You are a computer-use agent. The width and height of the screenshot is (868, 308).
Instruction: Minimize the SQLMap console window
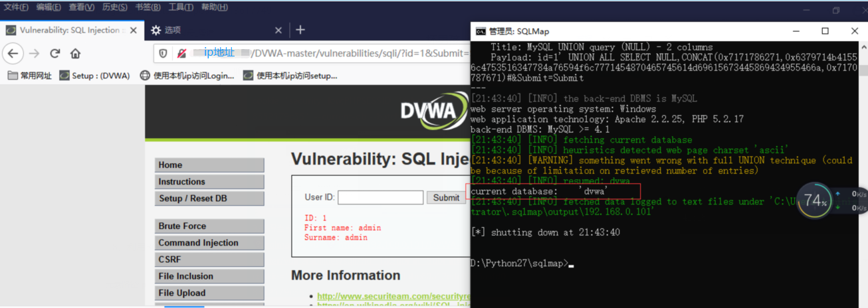point(795,31)
